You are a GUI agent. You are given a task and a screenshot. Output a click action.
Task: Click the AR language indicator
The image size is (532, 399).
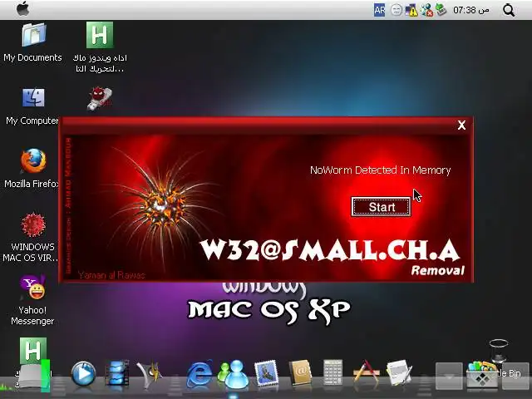point(379,10)
